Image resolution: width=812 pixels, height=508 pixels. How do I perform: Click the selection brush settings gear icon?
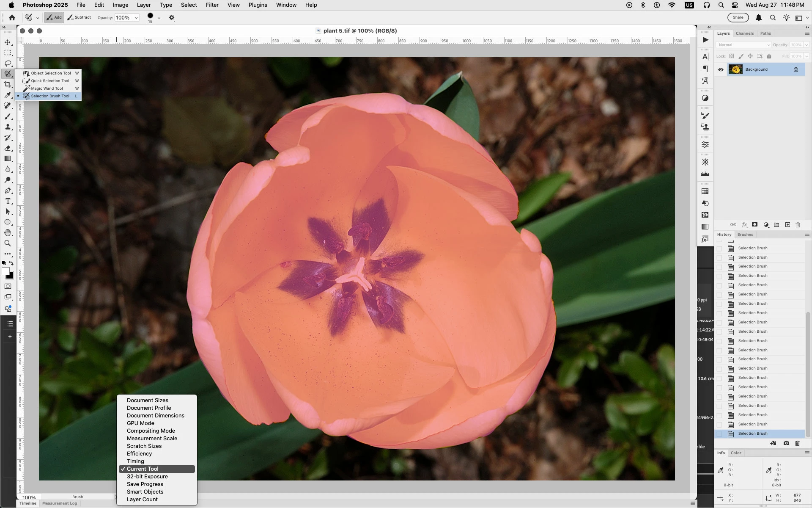(172, 18)
